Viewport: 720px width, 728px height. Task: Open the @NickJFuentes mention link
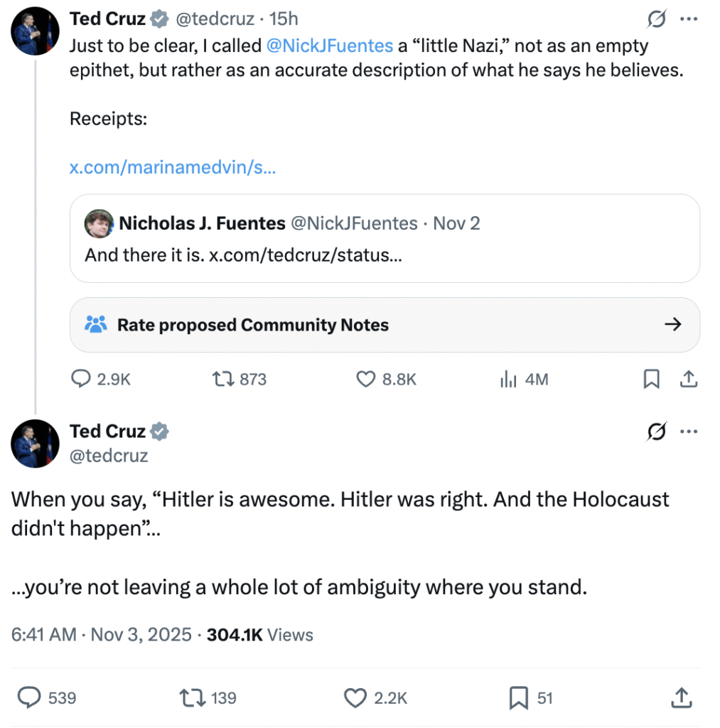click(x=329, y=46)
